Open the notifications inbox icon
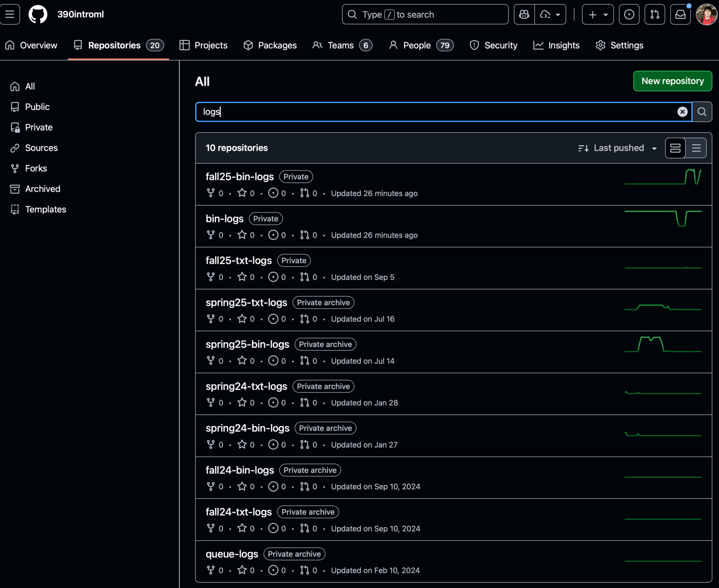Image resolution: width=719 pixels, height=588 pixels. point(681,14)
